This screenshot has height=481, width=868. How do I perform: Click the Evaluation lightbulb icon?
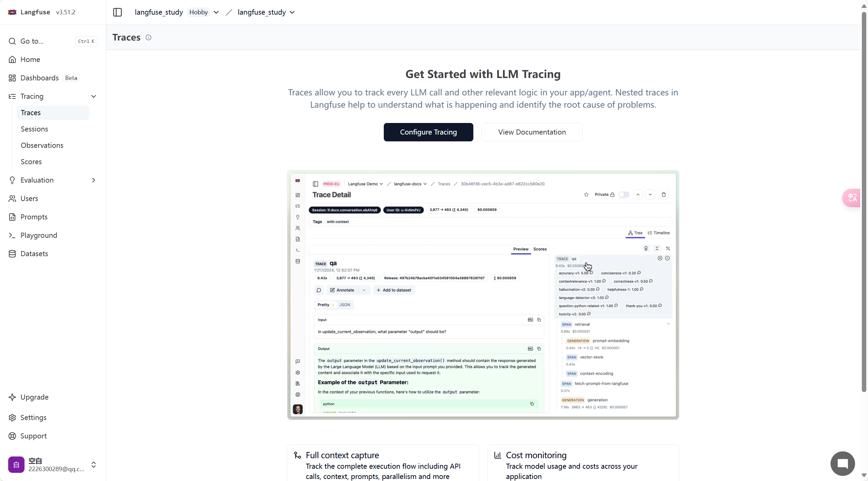(12, 180)
